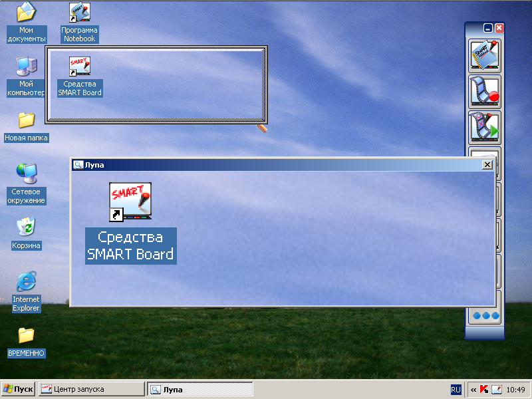Click the Kaspersky tray icon
532x399 pixels.
484,390
